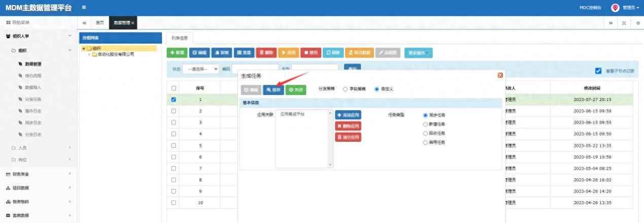Check the row 9 checkbox
Image resolution: width=644 pixels, height=223 pixels.
coord(174,191)
